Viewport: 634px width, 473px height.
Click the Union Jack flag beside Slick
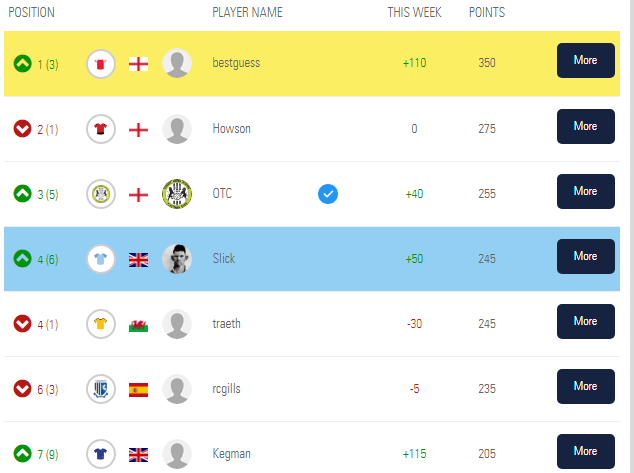138,260
